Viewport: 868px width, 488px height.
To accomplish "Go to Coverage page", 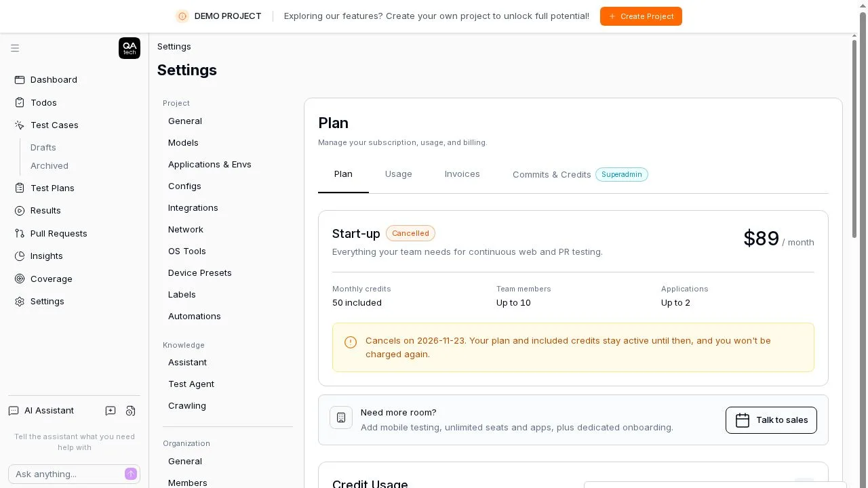I will point(52,279).
